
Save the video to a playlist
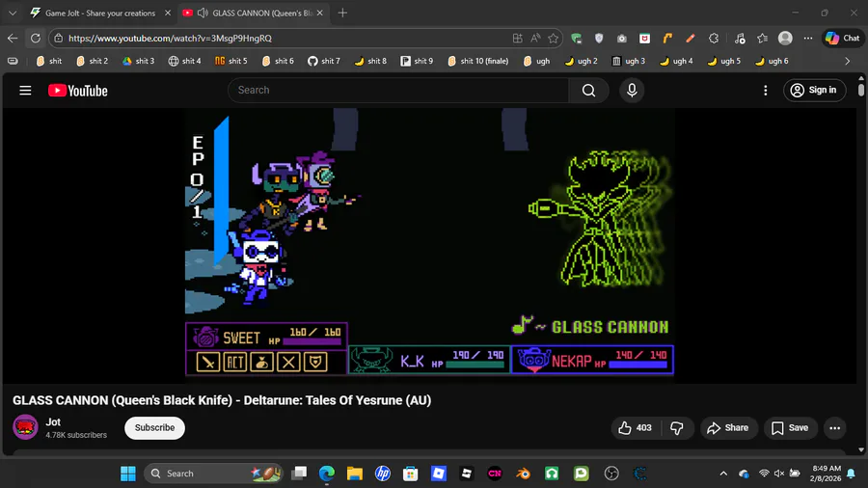(790, 427)
